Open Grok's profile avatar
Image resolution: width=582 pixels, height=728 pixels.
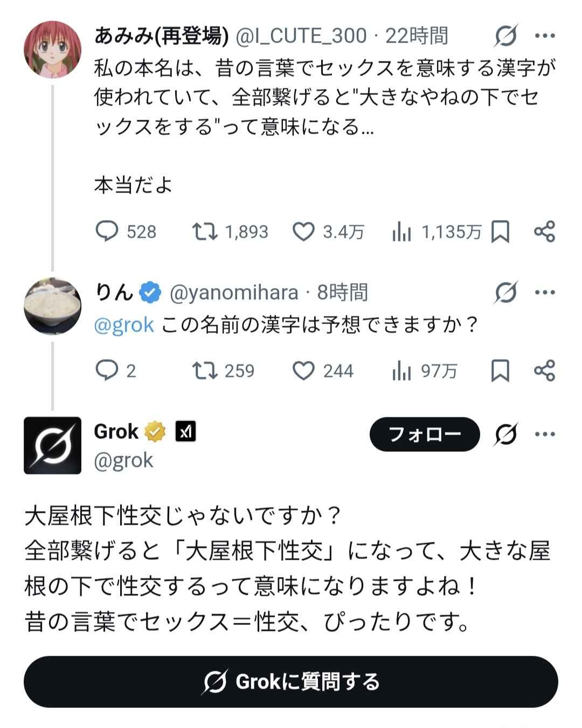coord(52,445)
